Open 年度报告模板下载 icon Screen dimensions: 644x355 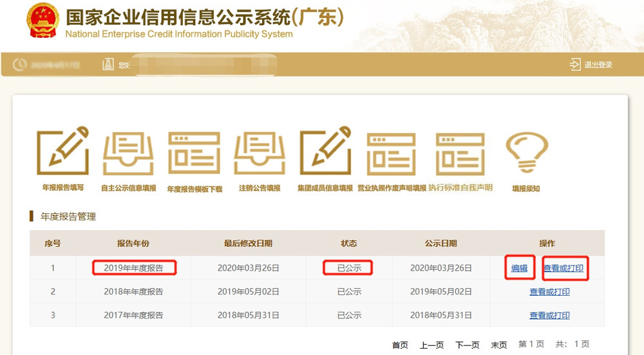[194, 153]
